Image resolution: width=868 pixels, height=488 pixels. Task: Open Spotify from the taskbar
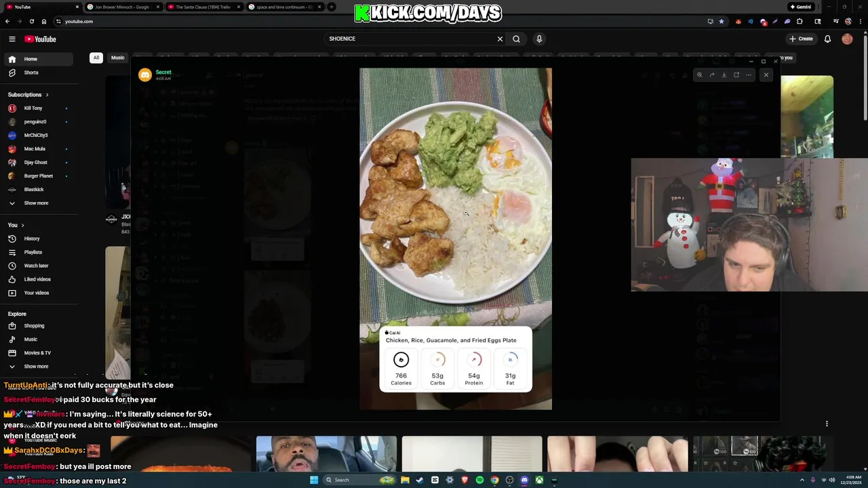point(479,480)
